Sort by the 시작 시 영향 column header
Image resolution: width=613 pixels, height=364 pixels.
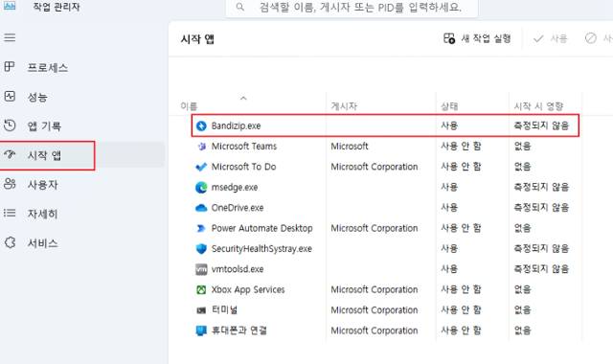(x=538, y=106)
